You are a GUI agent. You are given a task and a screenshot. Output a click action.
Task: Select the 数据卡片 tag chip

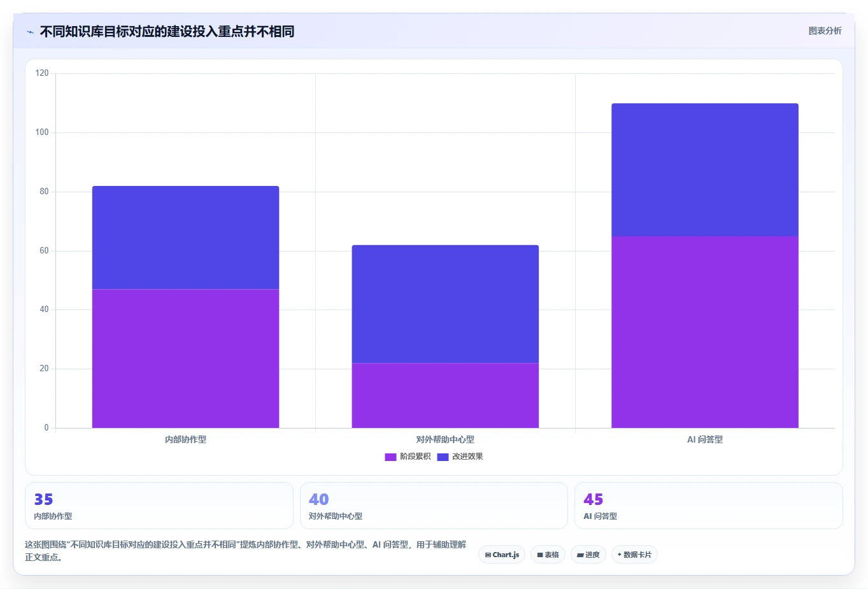pos(634,555)
